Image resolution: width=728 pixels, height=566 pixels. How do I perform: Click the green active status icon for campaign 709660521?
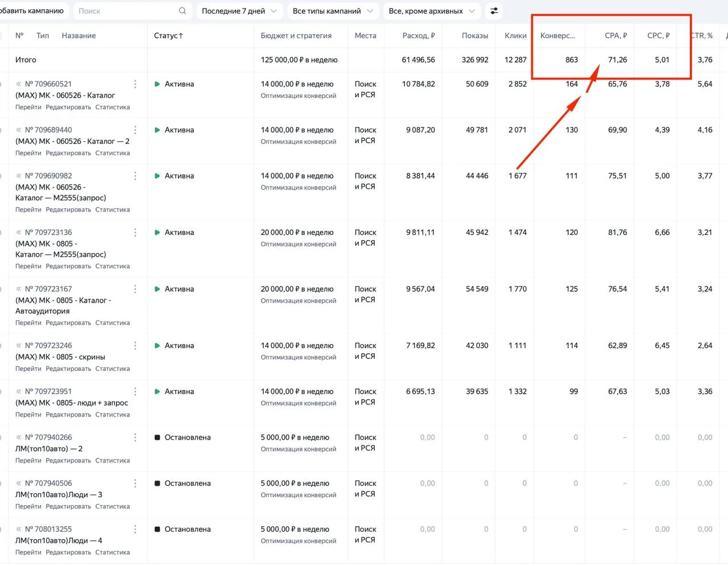[157, 84]
